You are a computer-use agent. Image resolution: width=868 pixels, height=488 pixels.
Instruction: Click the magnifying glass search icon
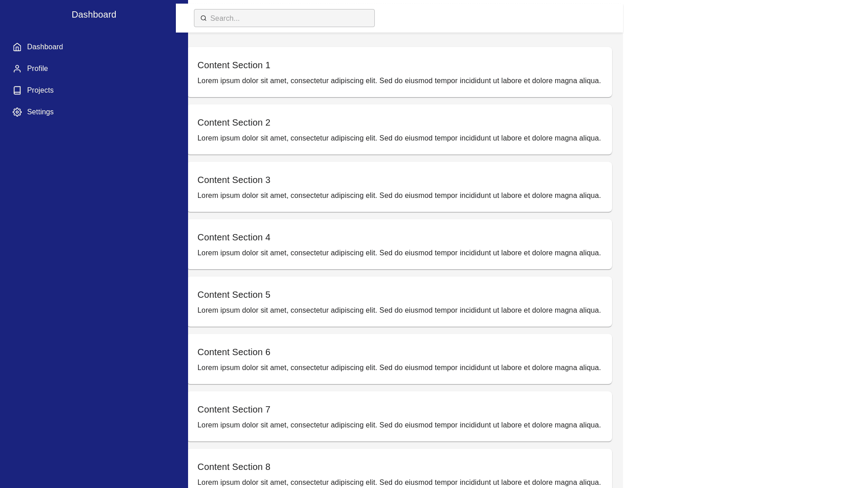[203, 18]
